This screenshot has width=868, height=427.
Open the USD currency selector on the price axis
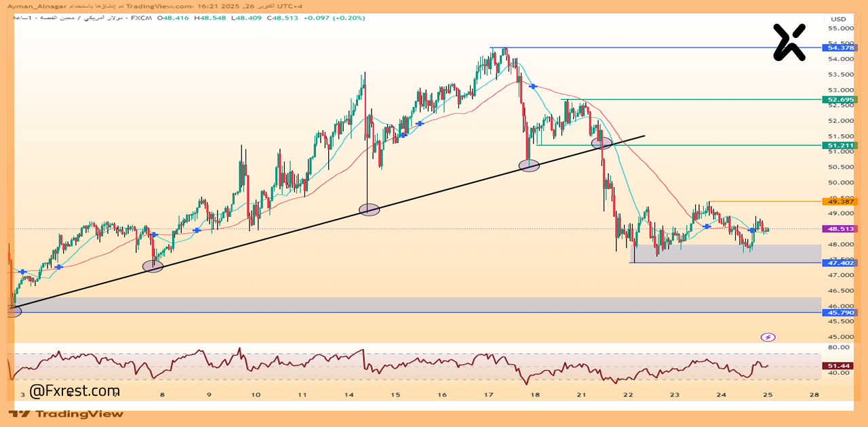pyautogui.click(x=839, y=19)
